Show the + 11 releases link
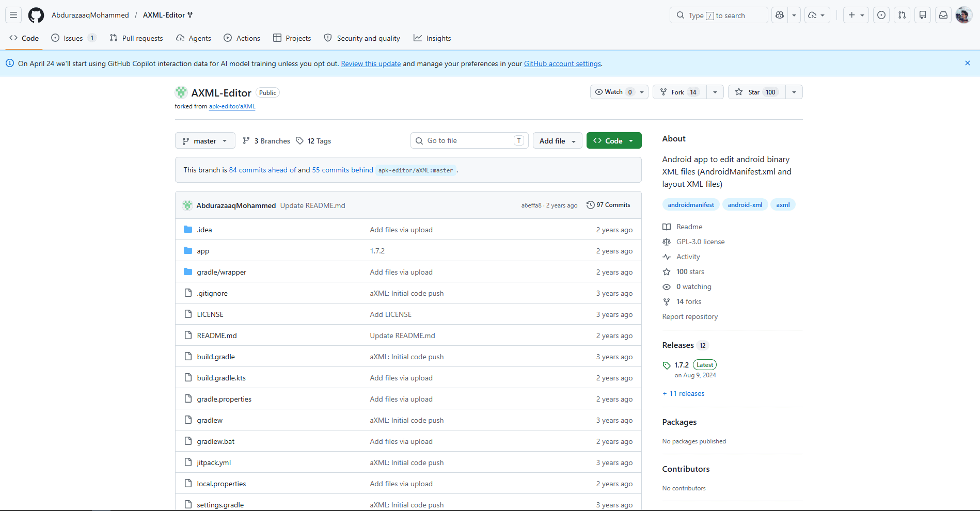 coord(683,393)
